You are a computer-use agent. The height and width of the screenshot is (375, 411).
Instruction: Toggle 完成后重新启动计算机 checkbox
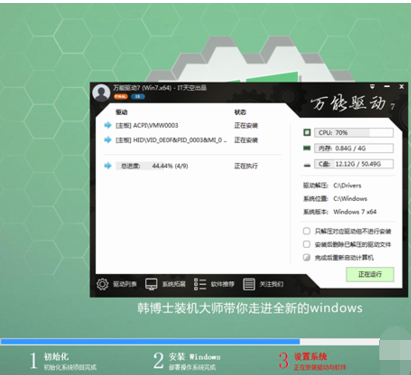307,258
